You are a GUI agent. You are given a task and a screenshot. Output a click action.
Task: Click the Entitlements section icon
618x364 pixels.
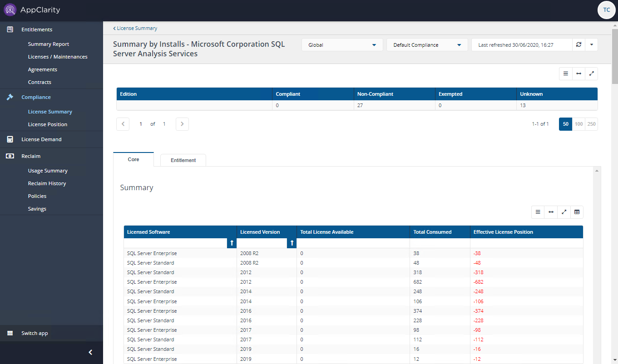(x=10, y=30)
